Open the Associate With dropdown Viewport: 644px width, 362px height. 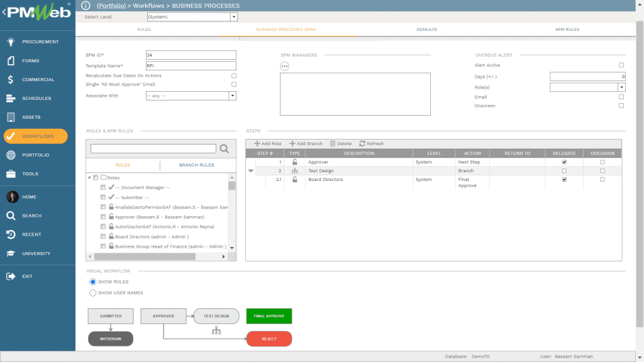click(233, 96)
